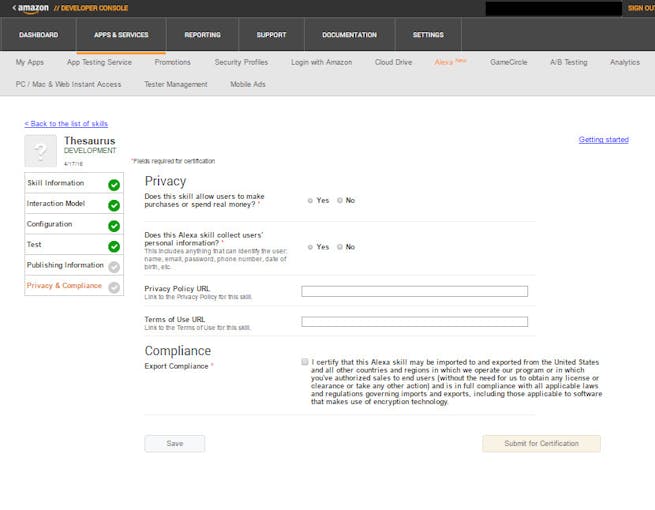
Task: Click the green checkmark beside the Test step
Action: [x=114, y=246]
